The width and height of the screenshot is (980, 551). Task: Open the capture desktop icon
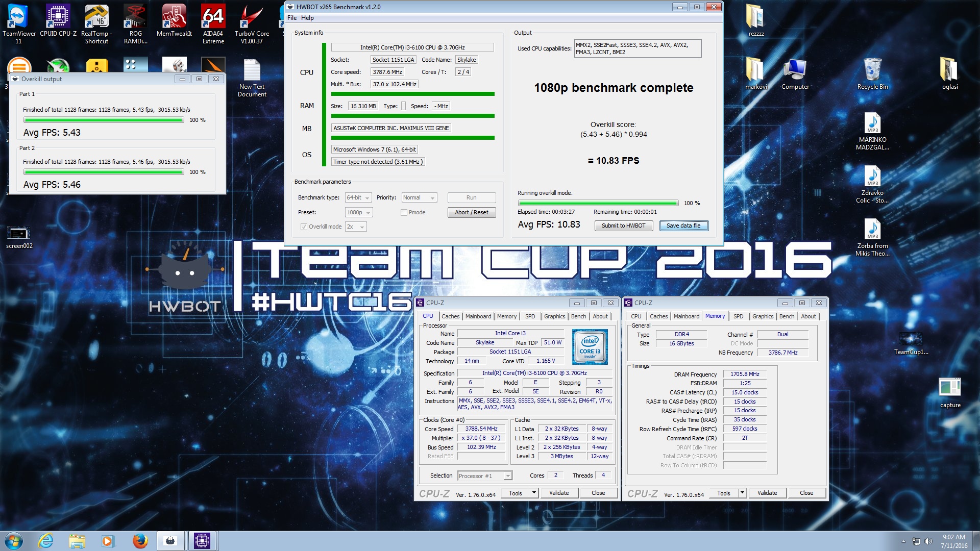pyautogui.click(x=950, y=392)
